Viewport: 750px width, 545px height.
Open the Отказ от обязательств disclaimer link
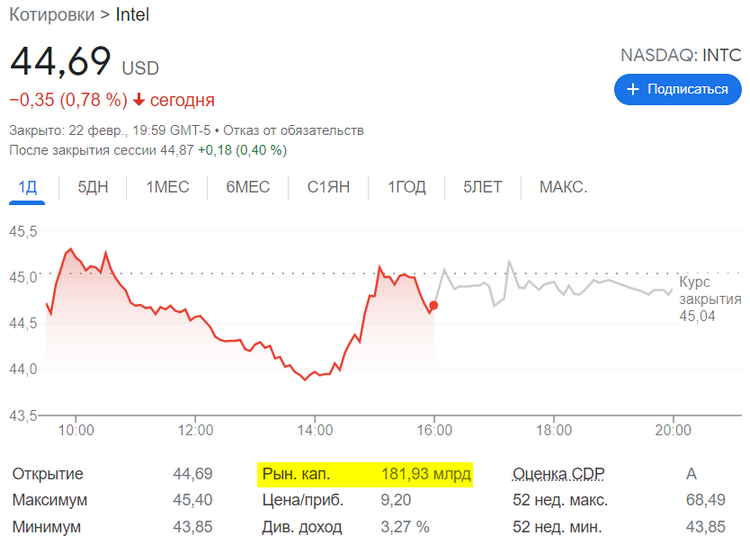tap(293, 130)
